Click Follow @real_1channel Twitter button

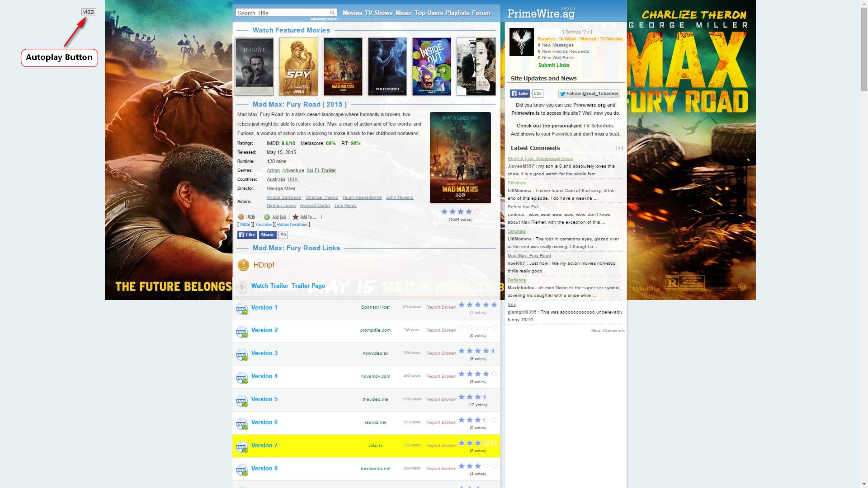(589, 94)
